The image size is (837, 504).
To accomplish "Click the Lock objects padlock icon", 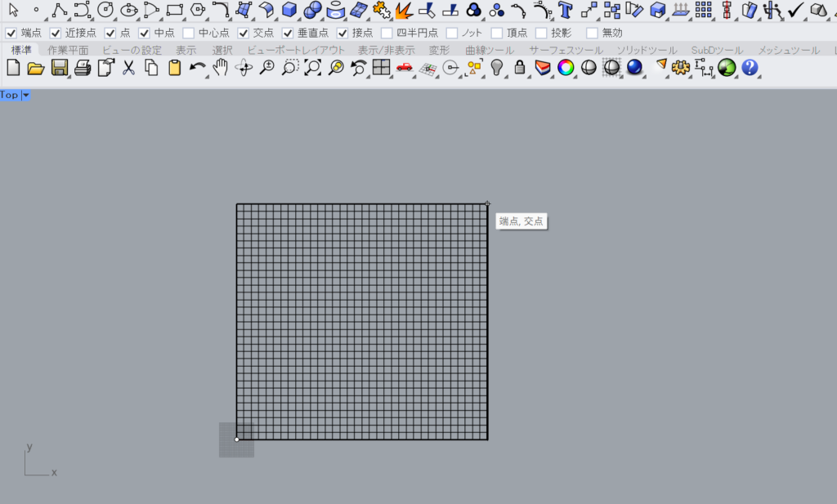I will (519, 68).
